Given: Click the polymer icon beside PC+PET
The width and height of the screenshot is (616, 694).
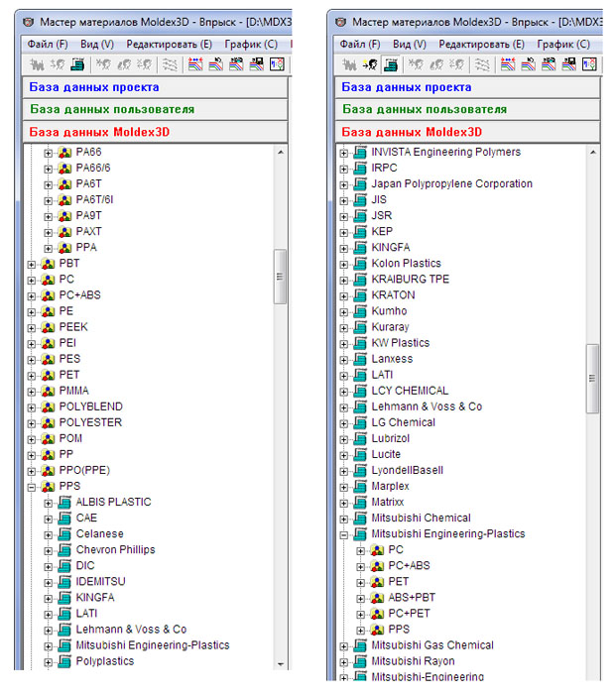Looking at the screenshot, I should tap(377, 614).
